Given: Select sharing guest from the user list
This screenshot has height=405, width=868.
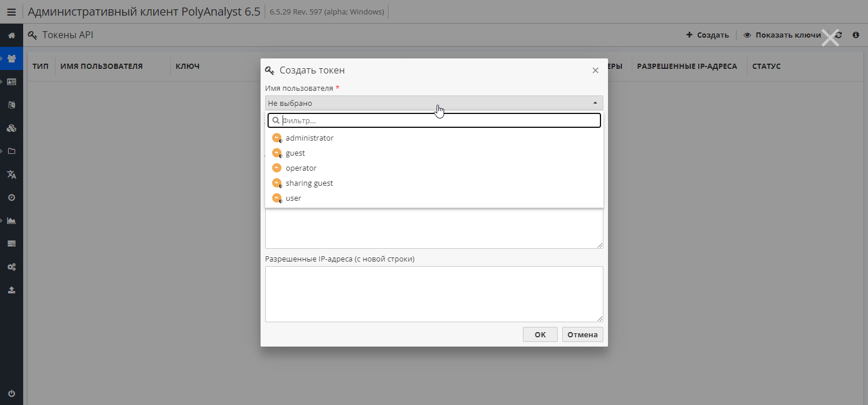Looking at the screenshot, I should [434, 183].
